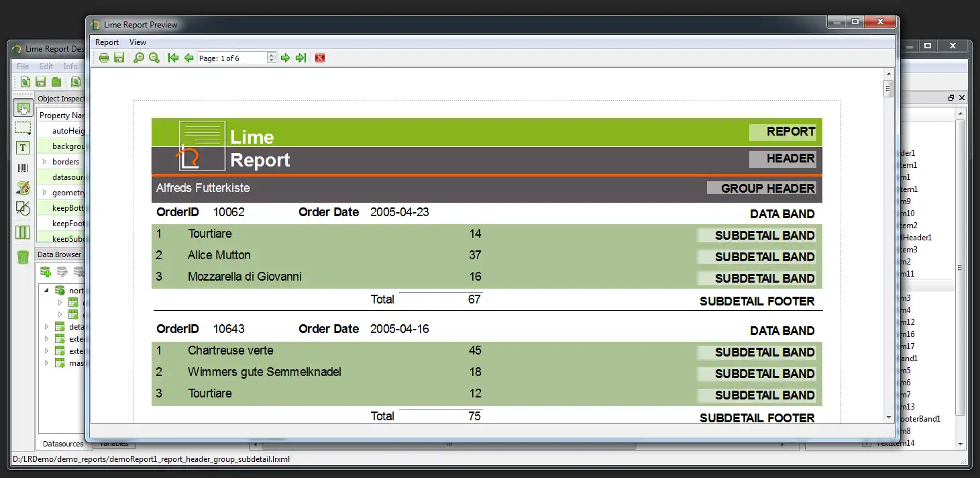
Task: Open the View menu
Action: [x=138, y=42]
